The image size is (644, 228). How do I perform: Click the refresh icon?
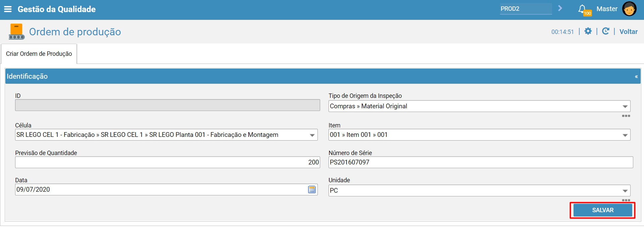(x=605, y=31)
